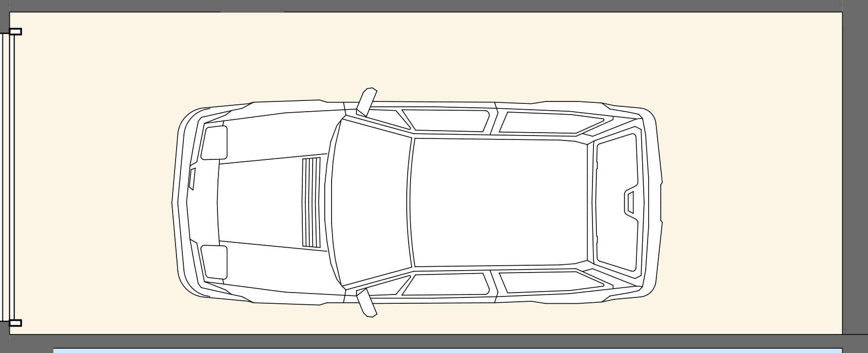This screenshot has height=353, width=868.
Task: Select the light blue room below garage
Action: (x=448, y=351)
